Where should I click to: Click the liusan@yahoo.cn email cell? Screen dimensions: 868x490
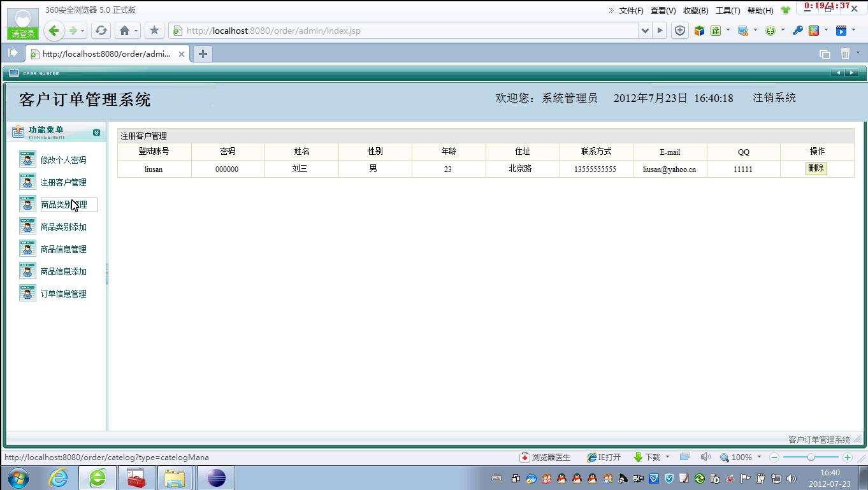[x=669, y=169]
